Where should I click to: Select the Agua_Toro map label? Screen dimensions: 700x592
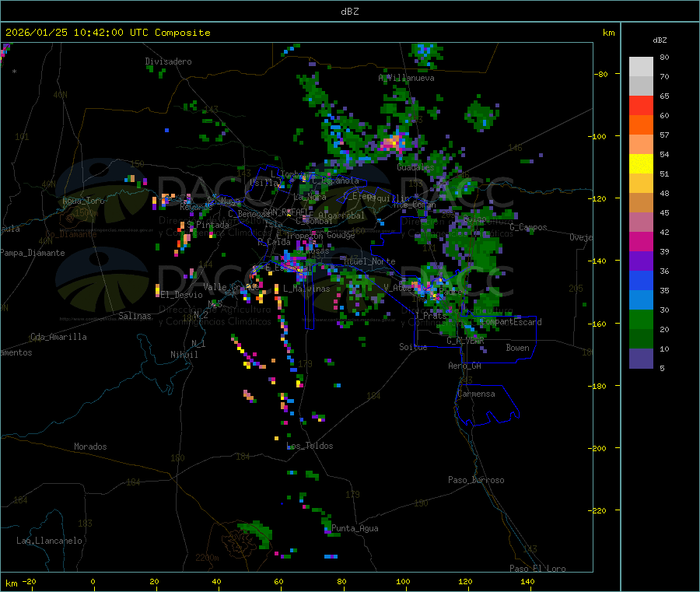(x=83, y=201)
